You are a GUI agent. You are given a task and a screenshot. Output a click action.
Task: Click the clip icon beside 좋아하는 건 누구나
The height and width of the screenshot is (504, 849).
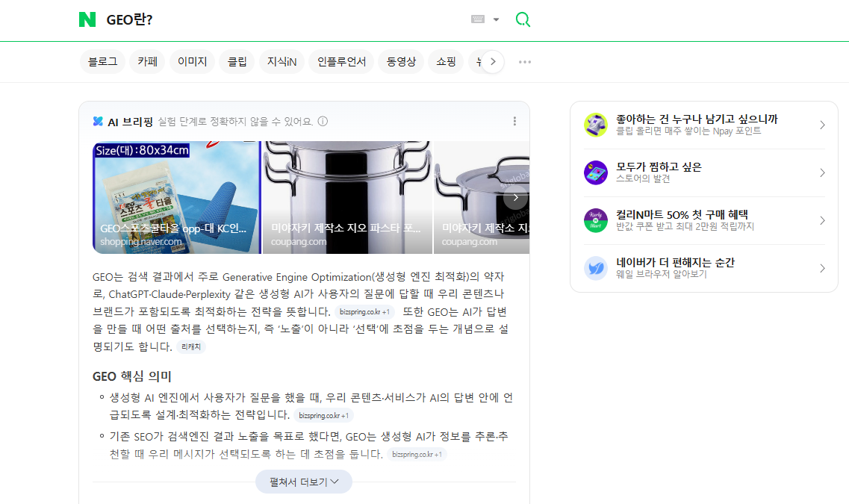[596, 125]
